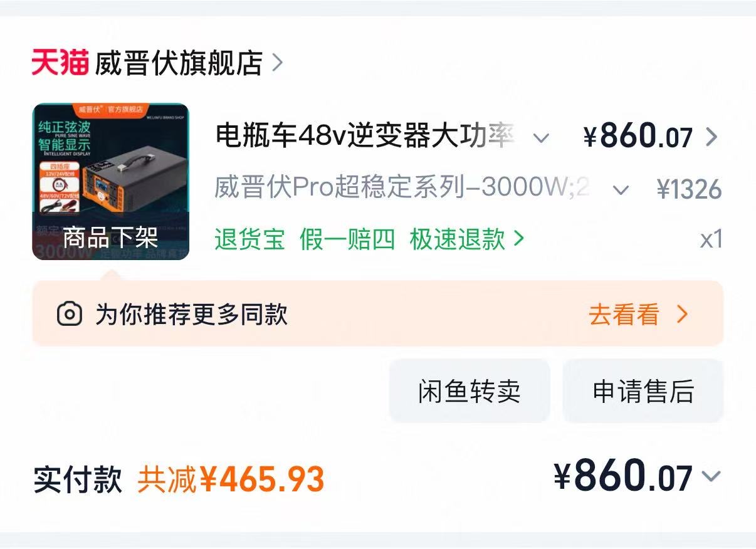The width and height of the screenshot is (756, 549).
Task: Open the camera icon for similar items
Action: tap(69, 313)
